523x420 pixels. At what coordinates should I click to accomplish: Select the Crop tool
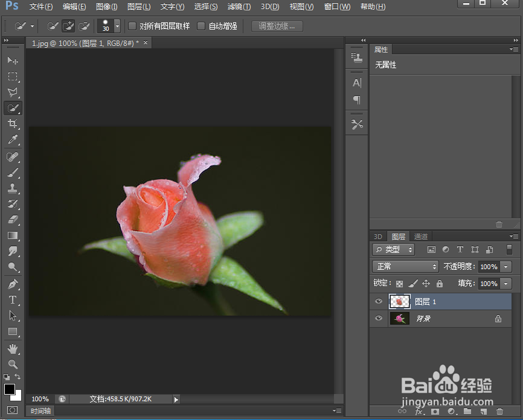pyautogui.click(x=13, y=124)
